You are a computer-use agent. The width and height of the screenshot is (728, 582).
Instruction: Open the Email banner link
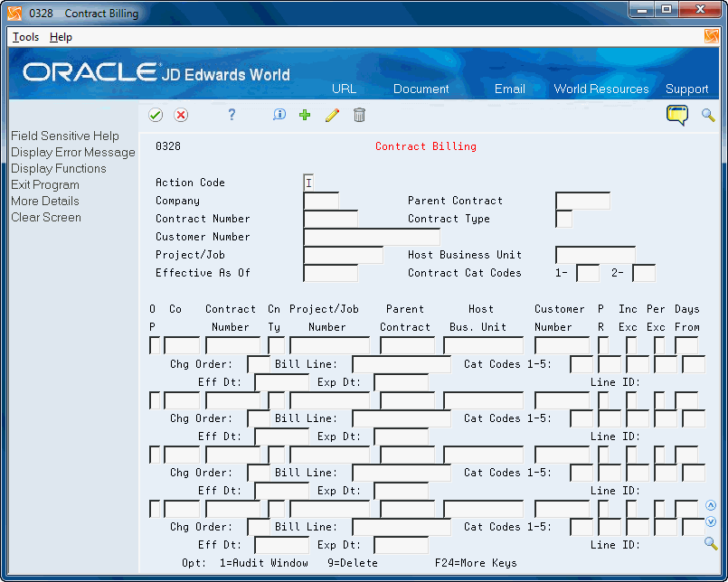click(510, 89)
